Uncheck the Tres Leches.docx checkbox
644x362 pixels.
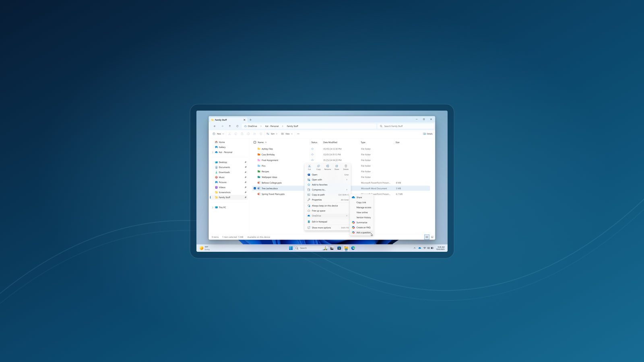255,188
